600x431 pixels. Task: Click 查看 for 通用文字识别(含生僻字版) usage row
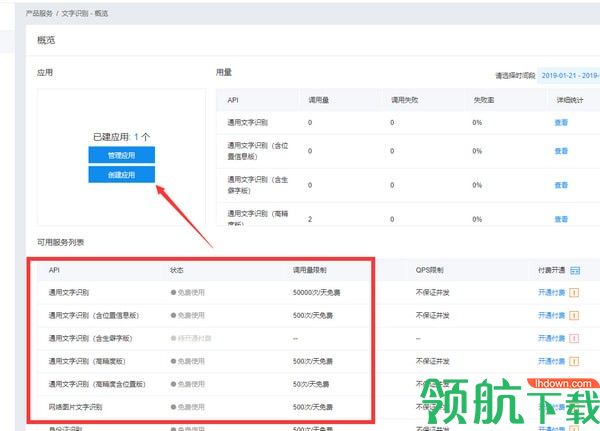[561, 185]
